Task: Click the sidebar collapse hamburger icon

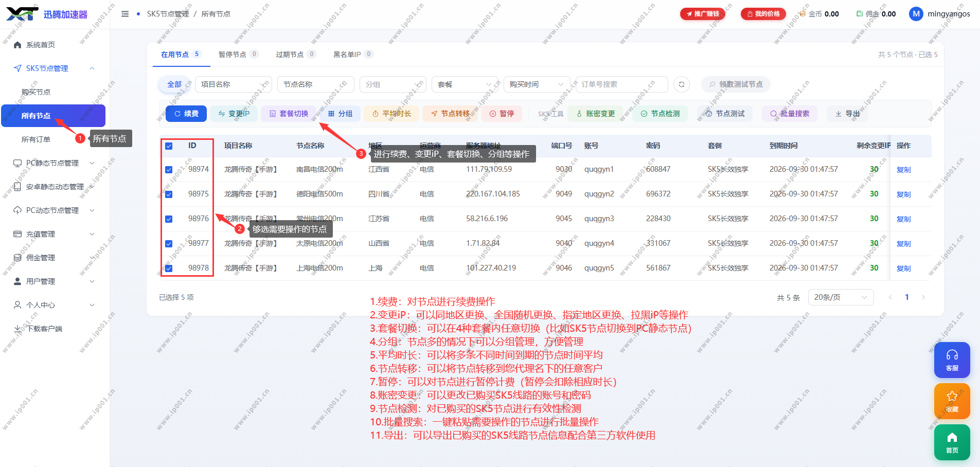Action: 125,14
